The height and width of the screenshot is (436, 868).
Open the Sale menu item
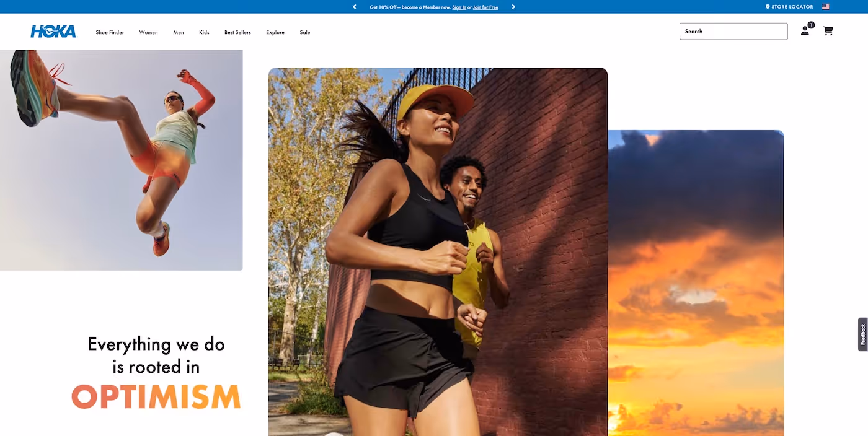(304, 32)
